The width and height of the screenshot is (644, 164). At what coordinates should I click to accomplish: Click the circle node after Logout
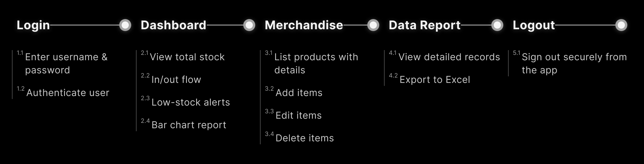point(621,25)
